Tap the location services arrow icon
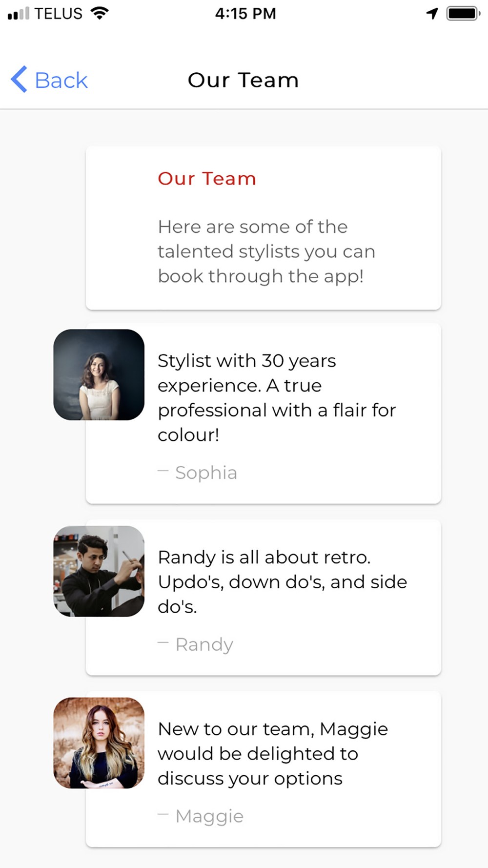Image resolution: width=488 pixels, height=868 pixels. pos(432,13)
